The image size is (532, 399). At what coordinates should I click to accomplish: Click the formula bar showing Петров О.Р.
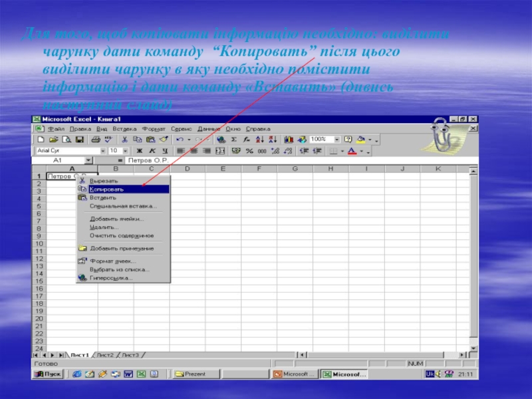(x=266, y=160)
